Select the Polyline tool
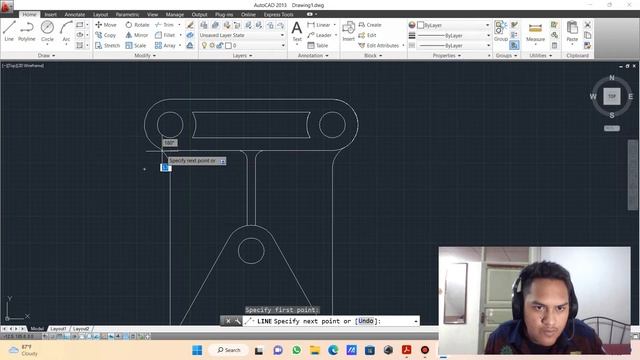Image resolution: width=640 pixels, height=360 pixels. 27,31
